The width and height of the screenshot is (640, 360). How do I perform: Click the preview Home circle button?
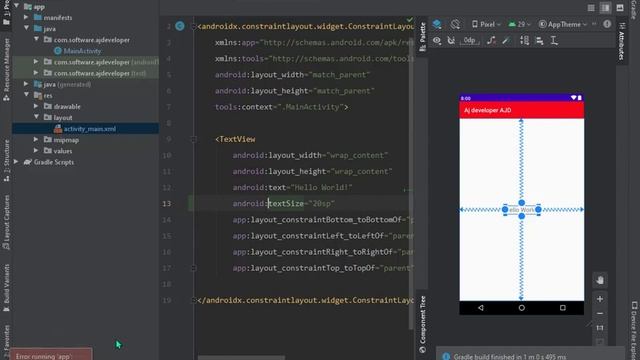tap(522, 308)
